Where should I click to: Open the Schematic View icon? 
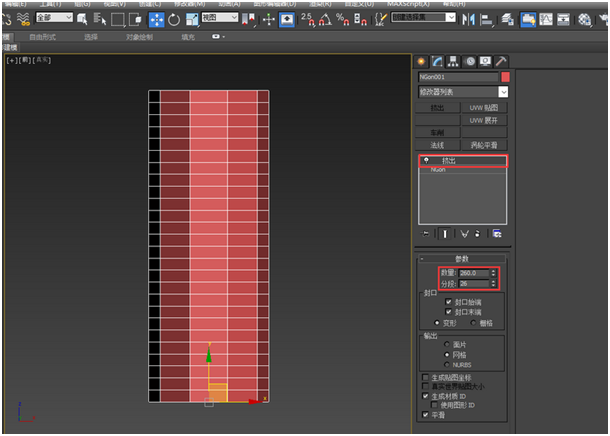pyautogui.click(x=563, y=19)
